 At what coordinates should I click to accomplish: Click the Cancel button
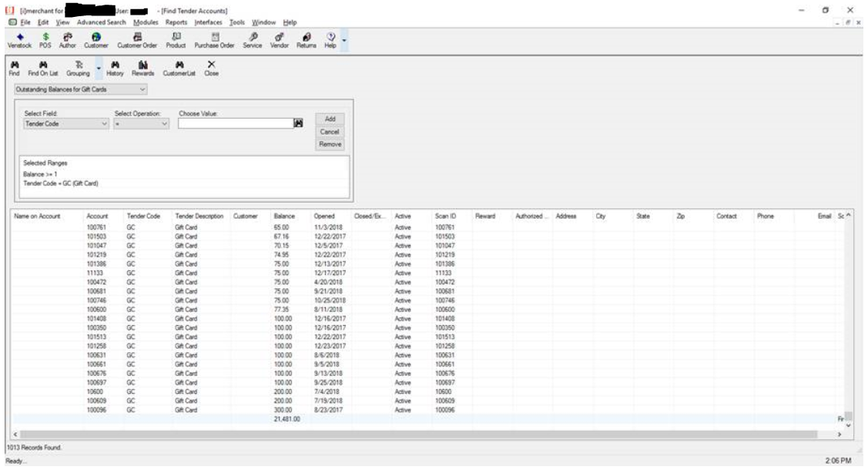[x=330, y=132]
